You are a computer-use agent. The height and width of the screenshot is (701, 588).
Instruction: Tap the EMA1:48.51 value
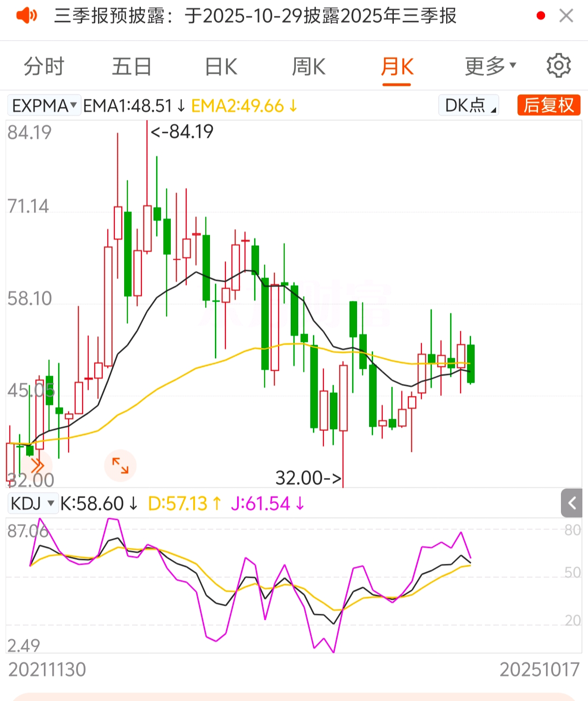134,106
